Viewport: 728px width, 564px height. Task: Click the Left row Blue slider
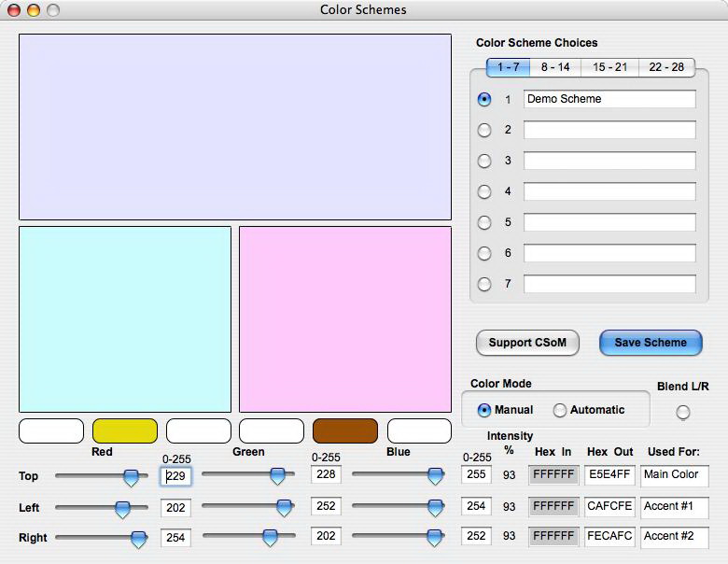399,506
